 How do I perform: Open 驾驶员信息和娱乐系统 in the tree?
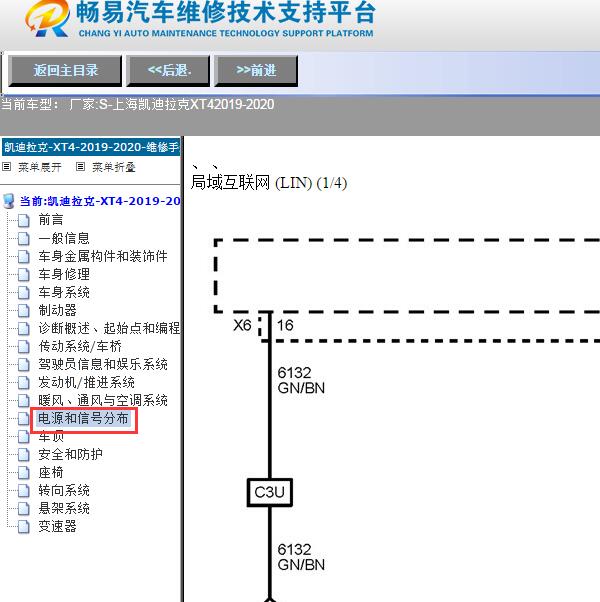(x=103, y=364)
